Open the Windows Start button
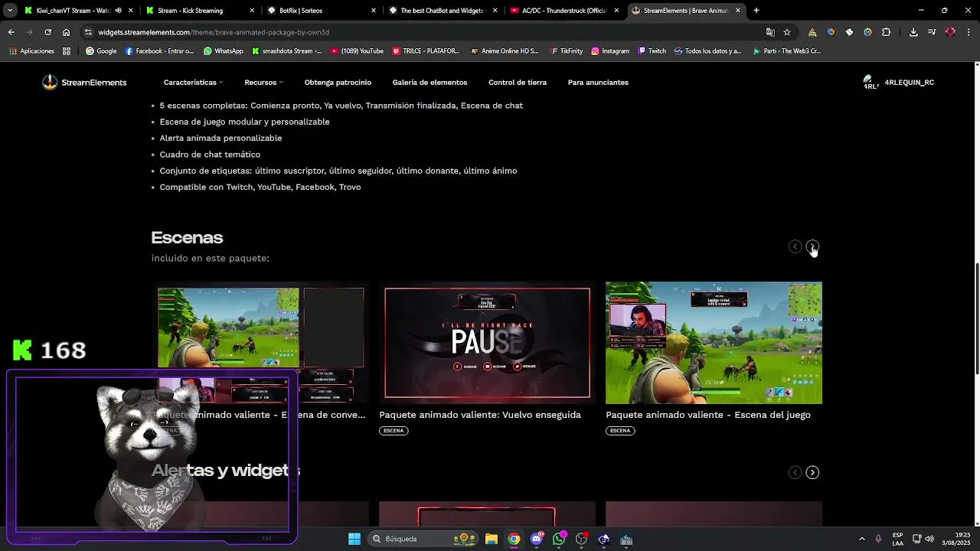 tap(354, 539)
